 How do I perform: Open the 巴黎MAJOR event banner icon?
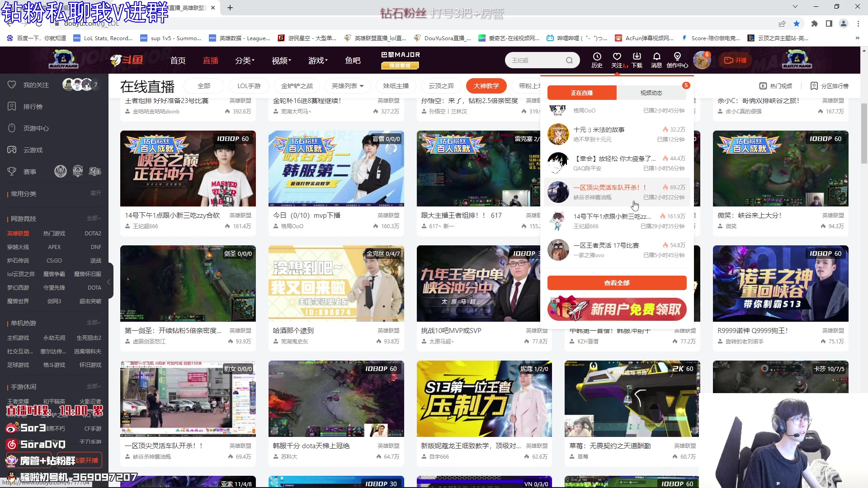point(400,60)
